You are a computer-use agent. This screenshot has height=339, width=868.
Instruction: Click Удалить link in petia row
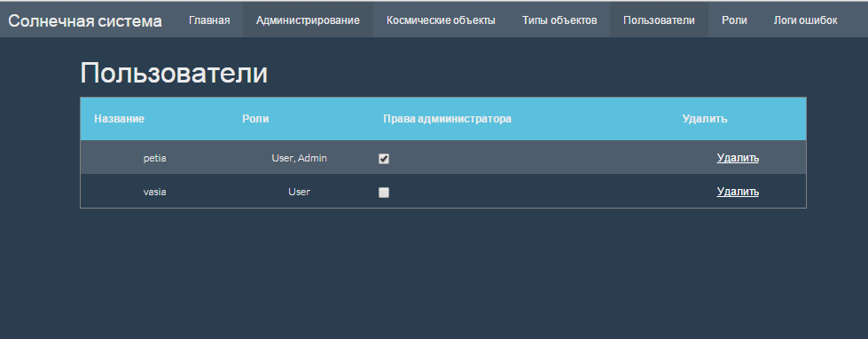point(738,158)
